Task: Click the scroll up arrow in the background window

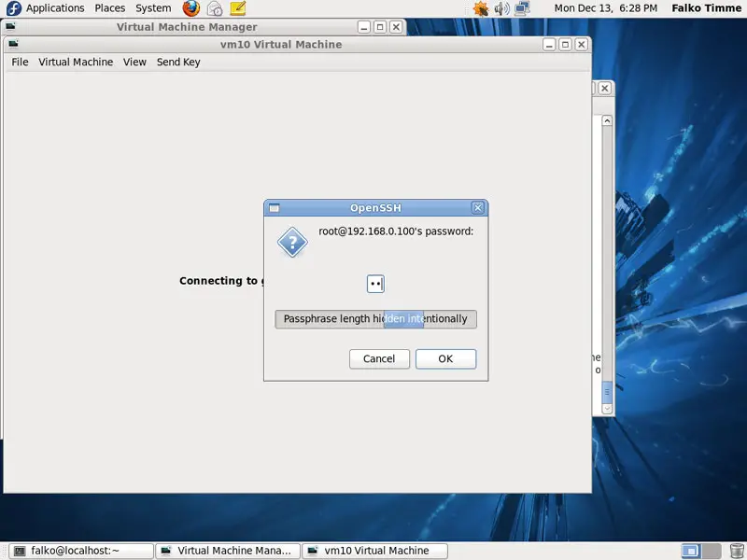Action: 606,121
